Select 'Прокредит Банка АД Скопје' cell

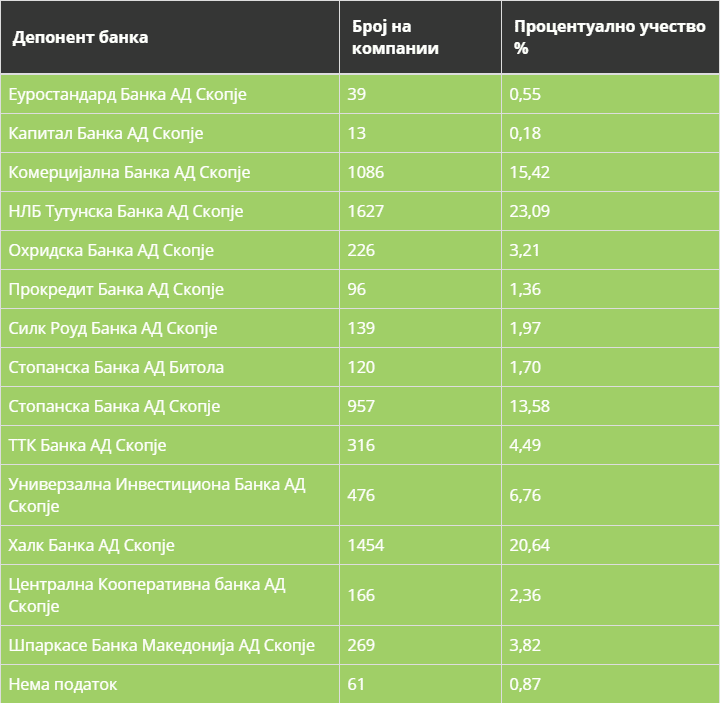(170, 290)
